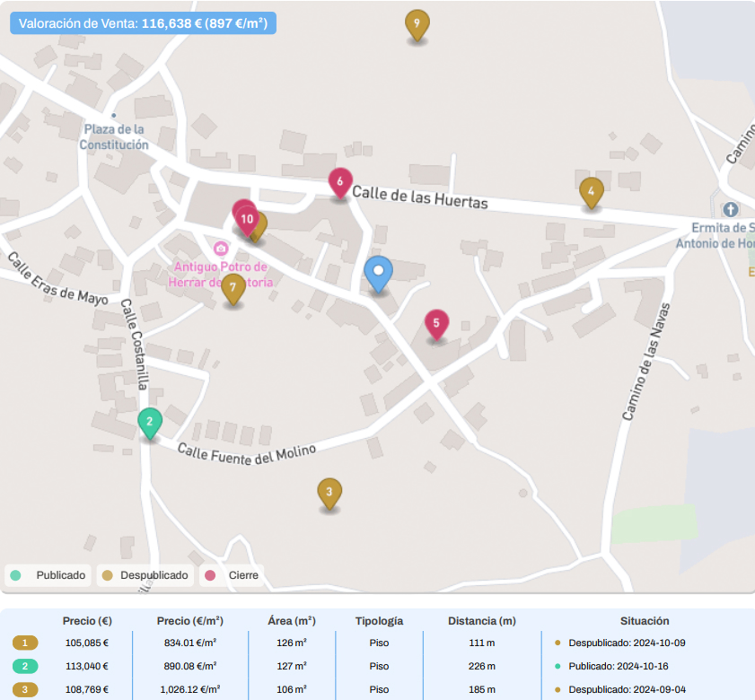Click map marker number 9
Screen dimensions: 755x700
[x=417, y=24]
